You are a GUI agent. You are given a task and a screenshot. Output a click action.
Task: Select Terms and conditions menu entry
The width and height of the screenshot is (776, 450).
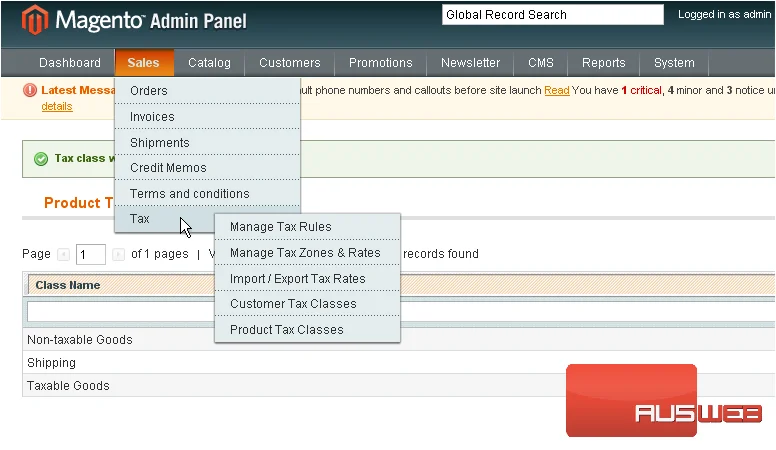click(x=207, y=194)
